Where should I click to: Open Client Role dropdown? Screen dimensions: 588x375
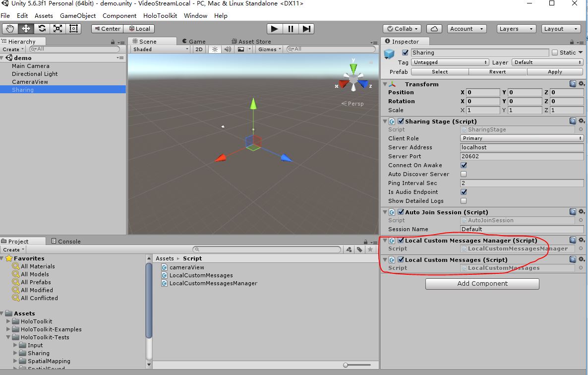(x=522, y=138)
